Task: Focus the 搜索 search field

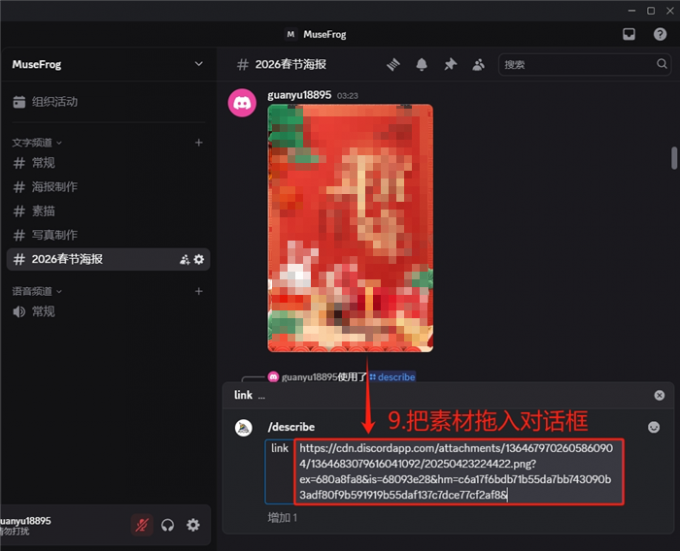Action: pyautogui.click(x=584, y=65)
